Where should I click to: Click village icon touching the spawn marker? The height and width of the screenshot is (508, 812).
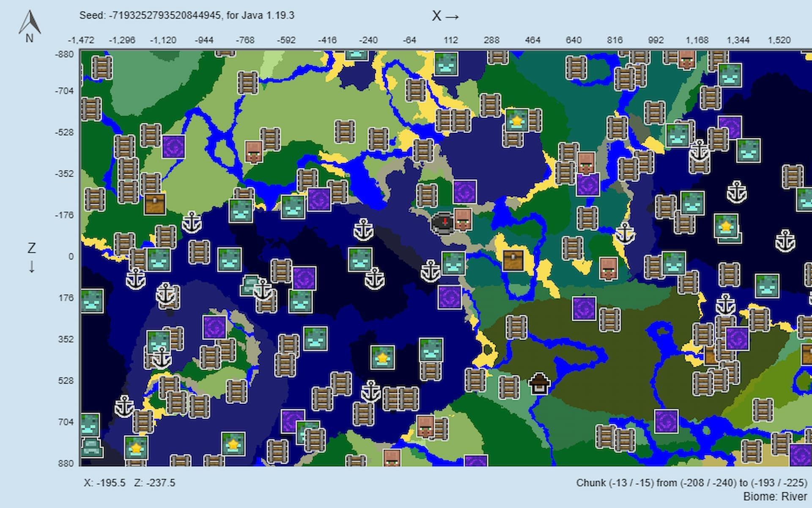coord(463,219)
